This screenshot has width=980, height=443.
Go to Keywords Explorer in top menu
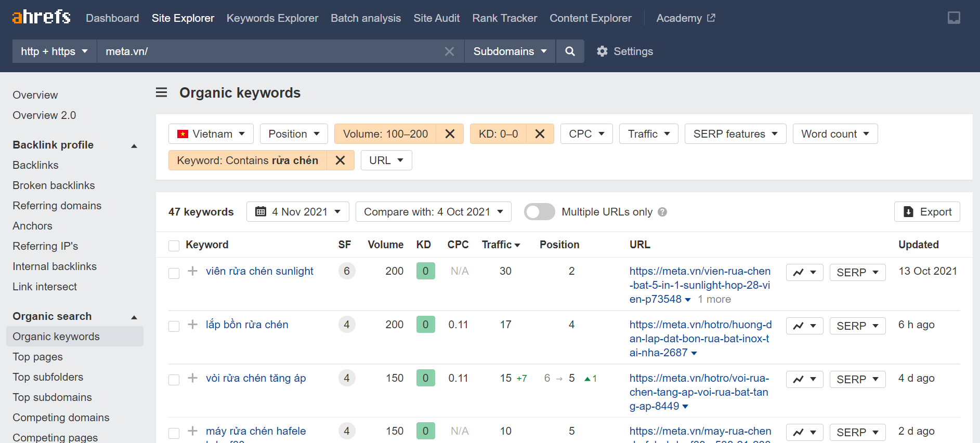pyautogui.click(x=272, y=18)
